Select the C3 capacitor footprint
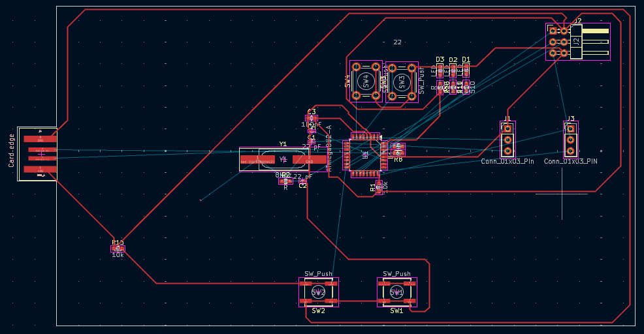The height and width of the screenshot is (334, 644). [x=312, y=118]
